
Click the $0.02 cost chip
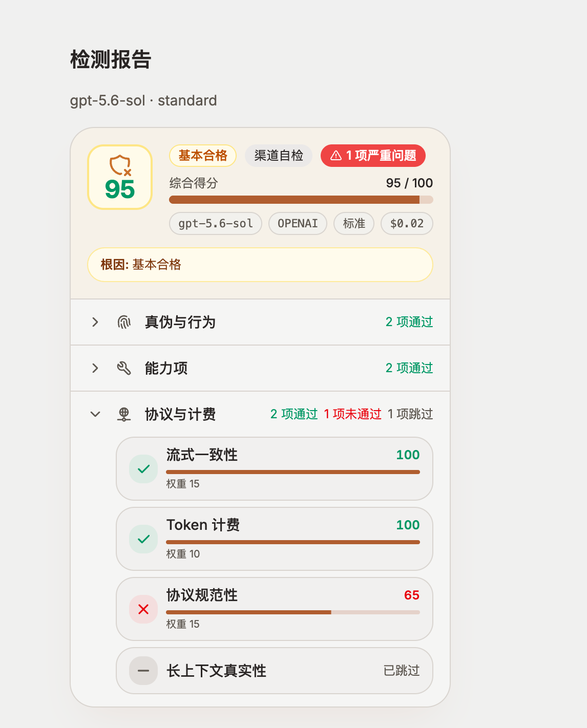coord(407,224)
